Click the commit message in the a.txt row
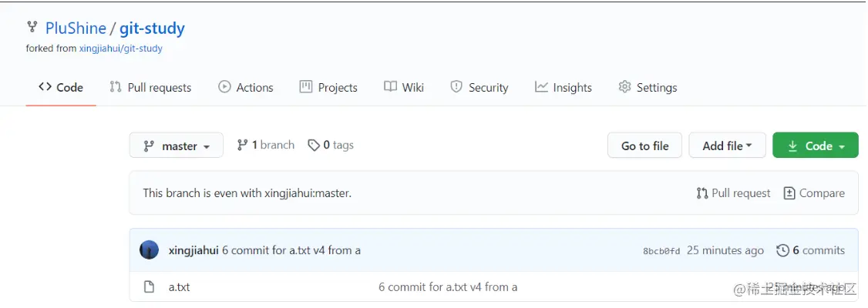868x308 pixels. pyautogui.click(x=448, y=287)
